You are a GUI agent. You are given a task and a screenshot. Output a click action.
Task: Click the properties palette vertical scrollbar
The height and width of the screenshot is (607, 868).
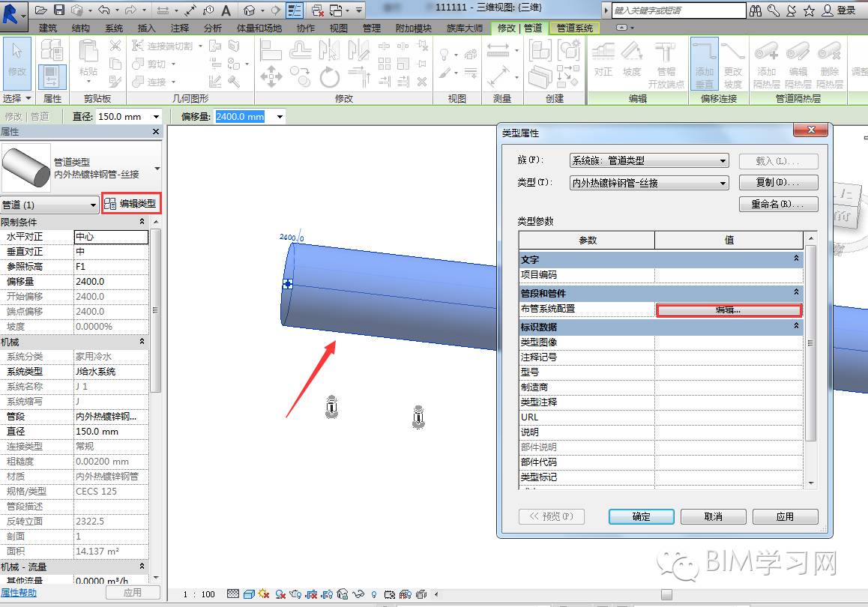tap(156, 309)
